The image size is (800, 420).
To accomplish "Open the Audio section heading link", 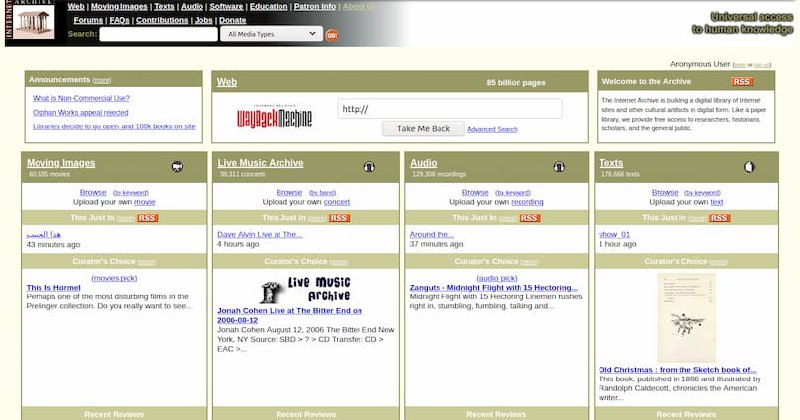I will click(423, 163).
